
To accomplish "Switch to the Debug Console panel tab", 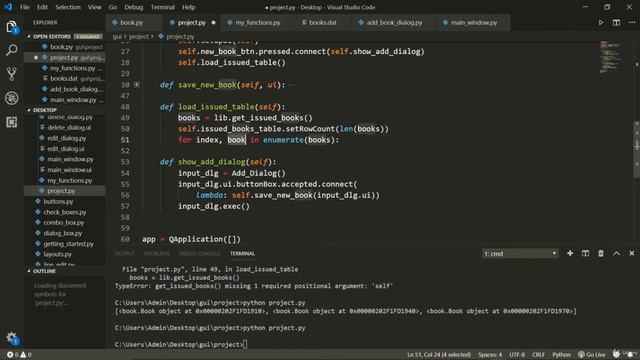I will (200, 253).
